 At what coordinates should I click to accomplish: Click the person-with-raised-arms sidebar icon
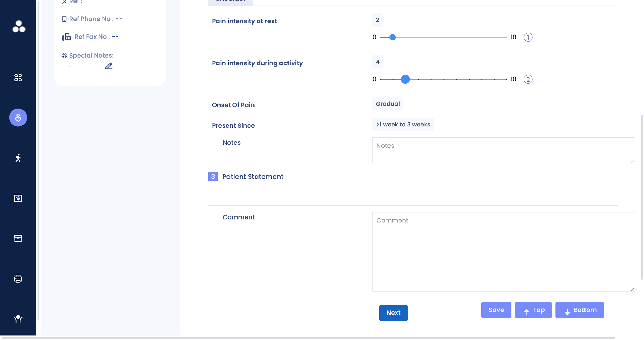pos(18,319)
